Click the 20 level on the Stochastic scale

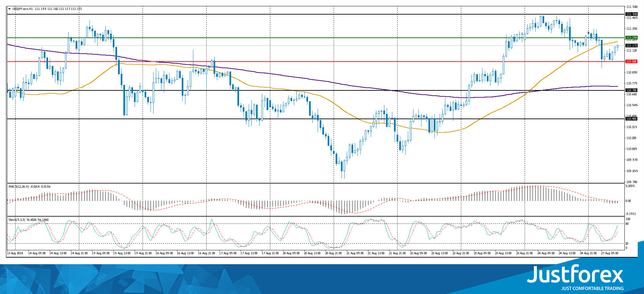[627, 244]
